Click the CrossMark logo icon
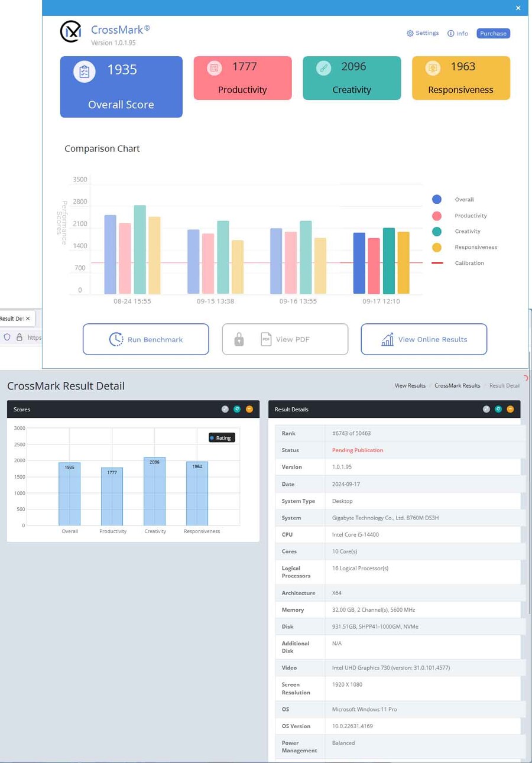Viewport: 532px width, 763px height. point(70,32)
